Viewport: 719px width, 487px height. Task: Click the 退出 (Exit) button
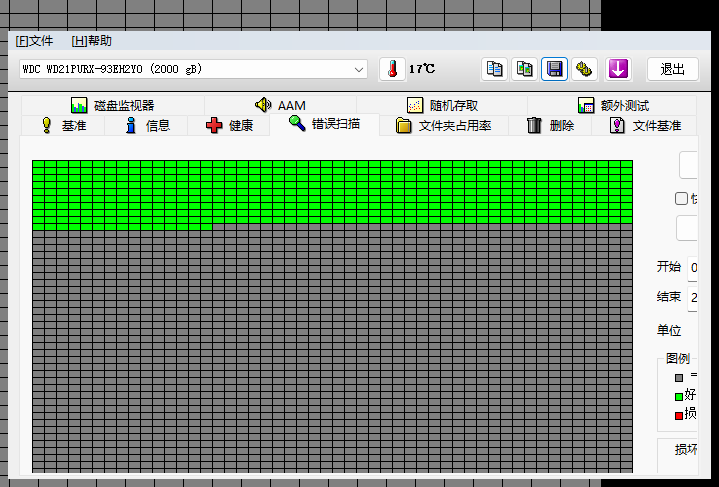(x=672, y=69)
